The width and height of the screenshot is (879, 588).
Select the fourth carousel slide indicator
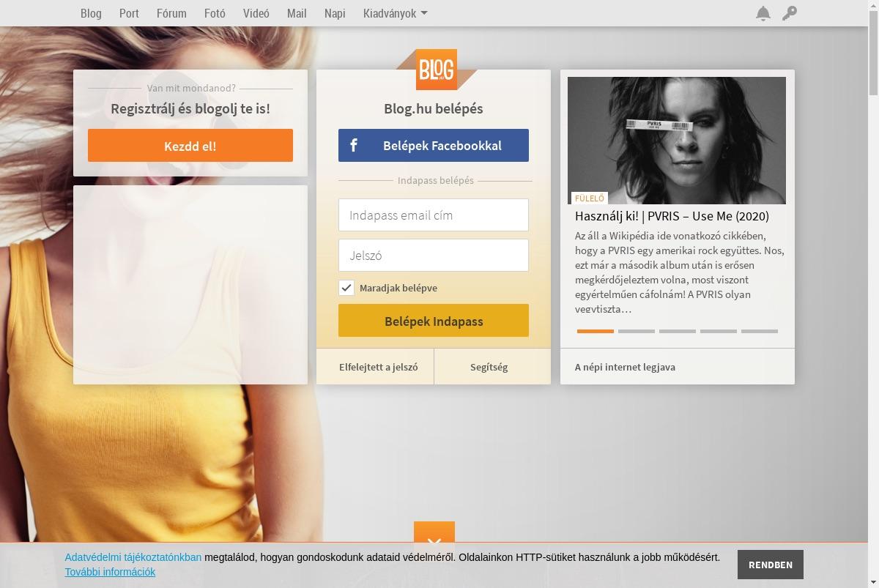tap(719, 331)
